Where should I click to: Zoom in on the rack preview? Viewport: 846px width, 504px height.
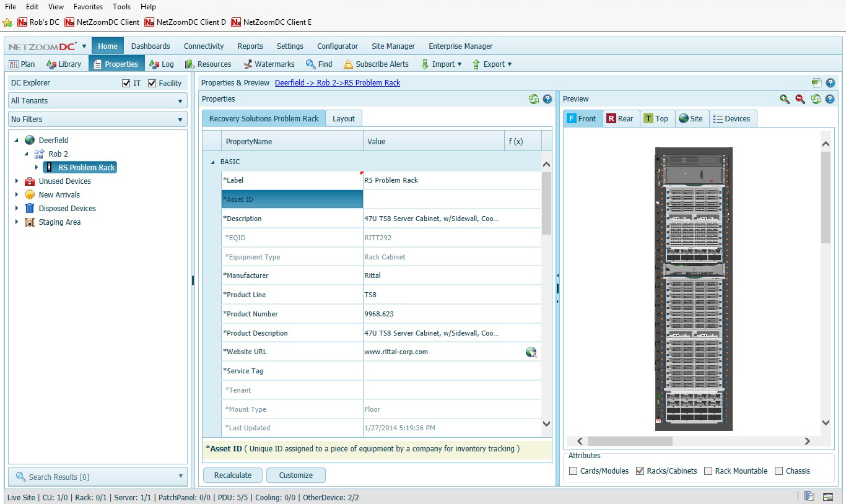784,98
